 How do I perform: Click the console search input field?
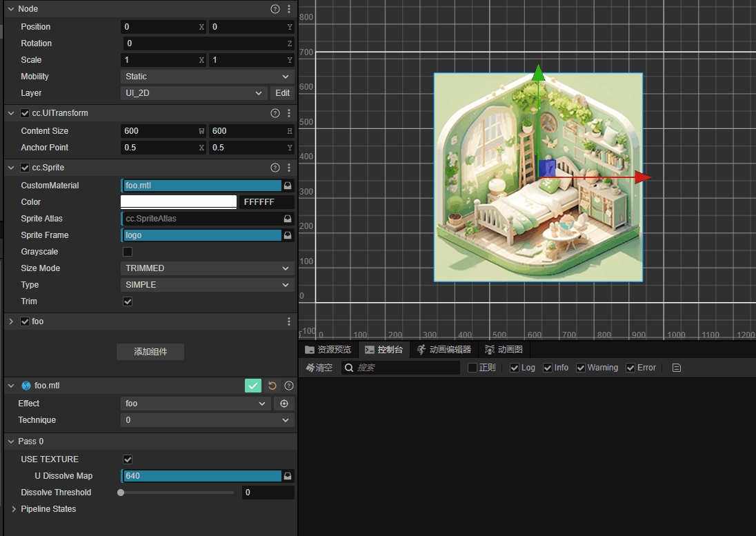coord(400,367)
